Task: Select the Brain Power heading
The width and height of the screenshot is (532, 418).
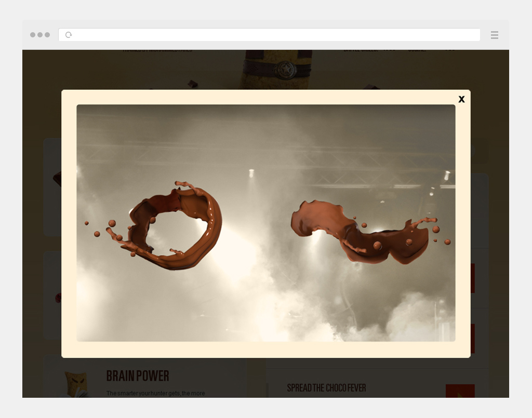Action: pos(138,376)
